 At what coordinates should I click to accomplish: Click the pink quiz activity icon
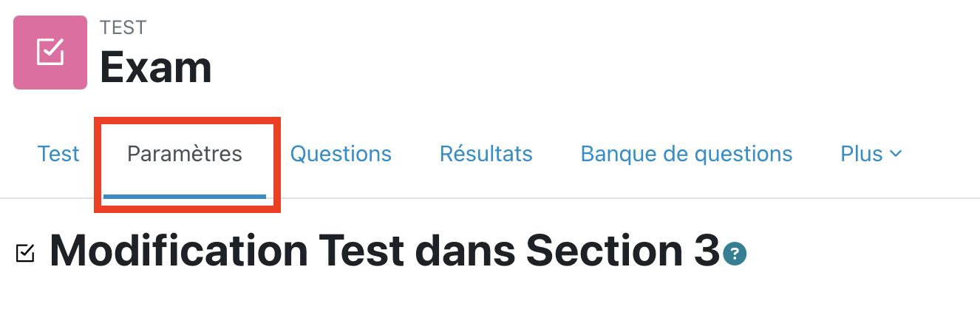(50, 53)
